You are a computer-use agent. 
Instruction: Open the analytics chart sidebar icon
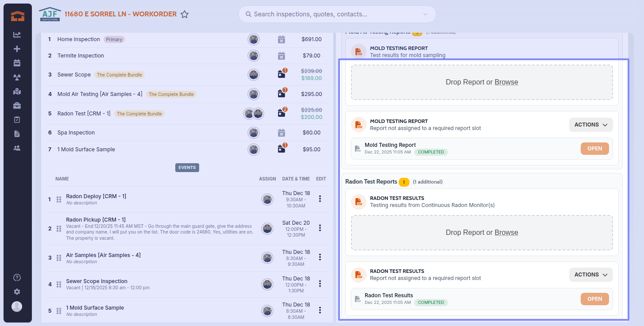point(17,35)
